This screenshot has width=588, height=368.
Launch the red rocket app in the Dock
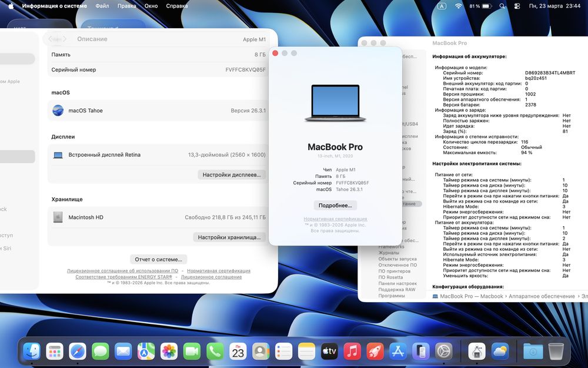coord(375,352)
